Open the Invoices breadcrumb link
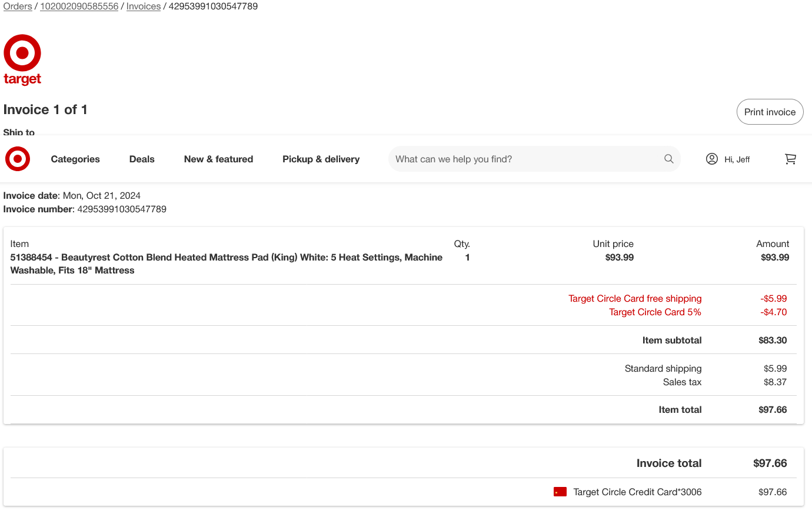 pyautogui.click(x=144, y=6)
